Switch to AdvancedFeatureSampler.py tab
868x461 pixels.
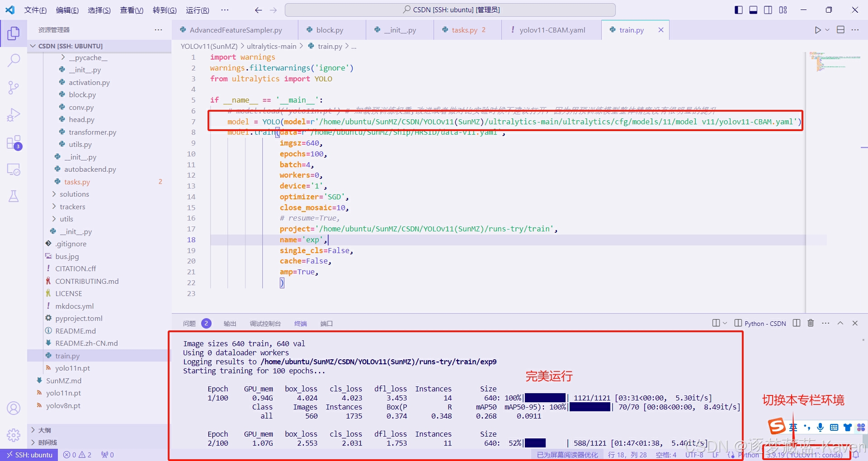pyautogui.click(x=236, y=30)
